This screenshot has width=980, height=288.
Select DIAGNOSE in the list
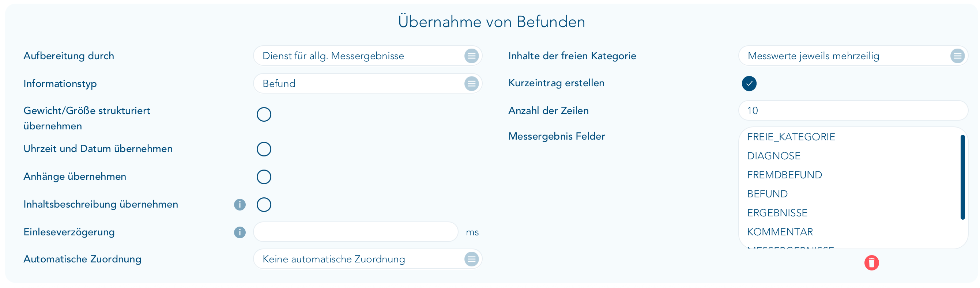(773, 156)
